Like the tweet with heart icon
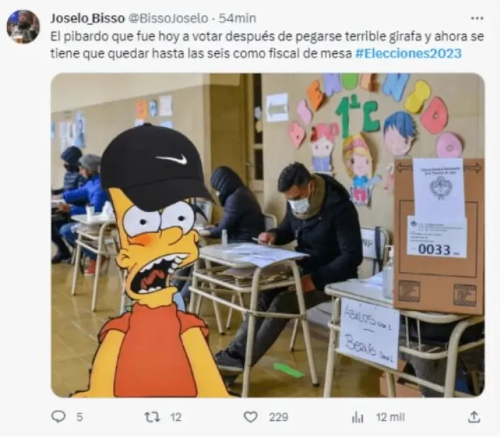 (251, 417)
